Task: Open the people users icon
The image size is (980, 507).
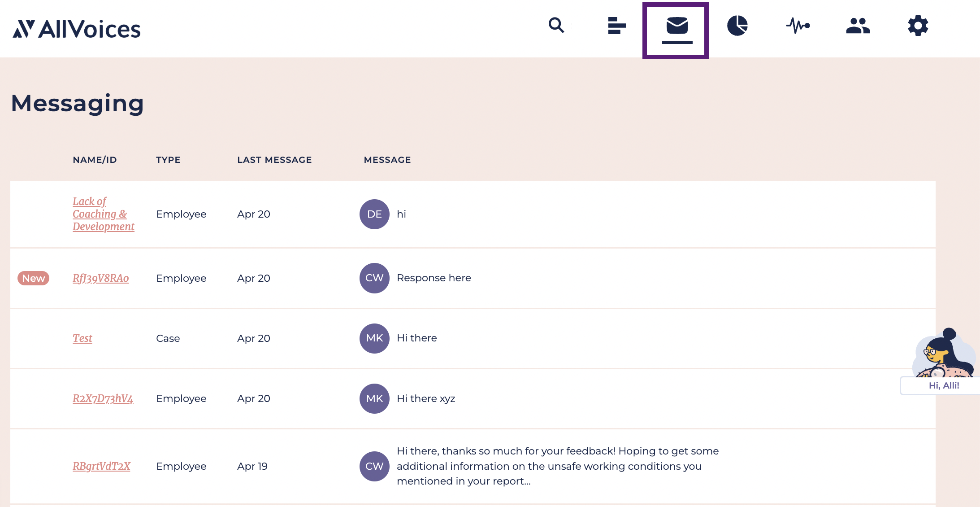Action: pos(858,26)
